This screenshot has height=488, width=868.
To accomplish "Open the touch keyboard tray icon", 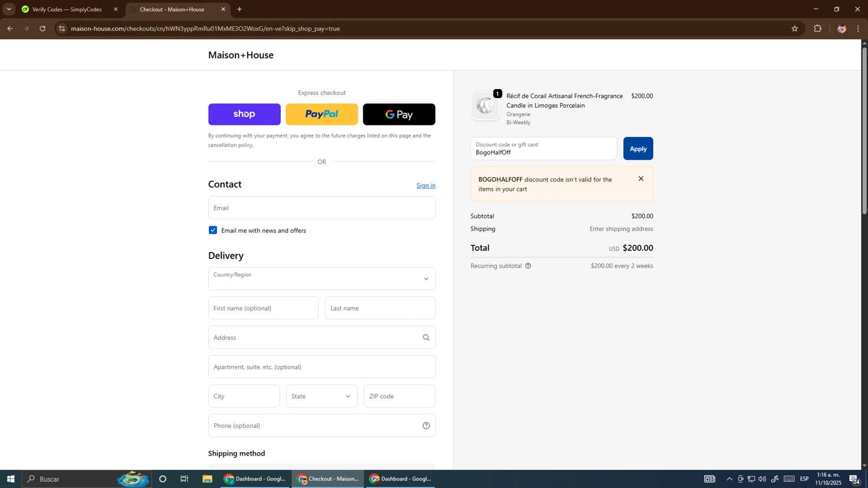I will point(789,479).
